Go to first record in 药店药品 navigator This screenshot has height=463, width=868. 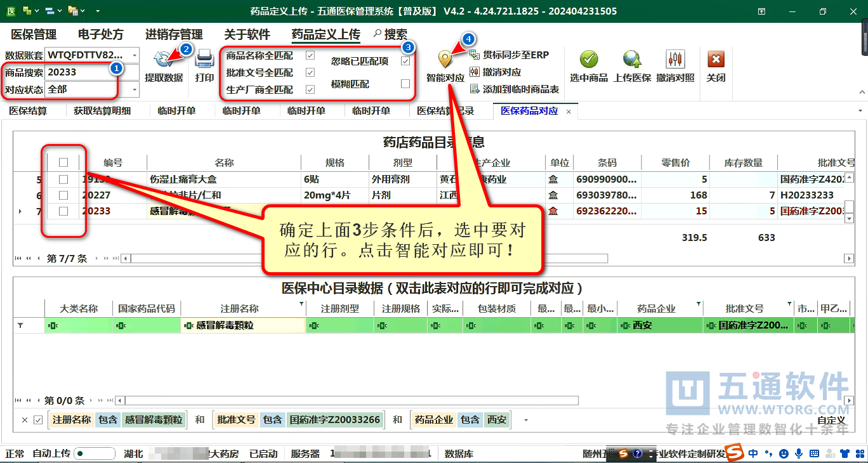pos(18,259)
